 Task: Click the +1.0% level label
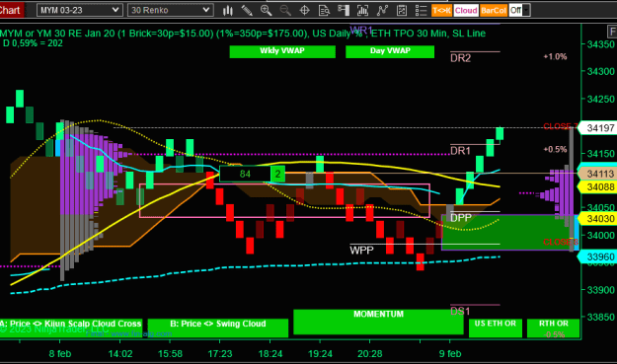tap(555, 56)
